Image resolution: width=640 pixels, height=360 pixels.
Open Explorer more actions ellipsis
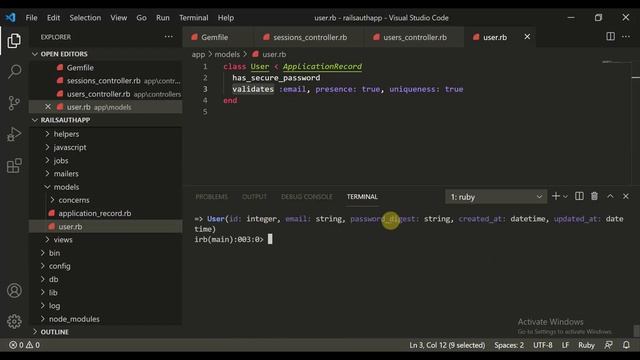pyautogui.click(x=169, y=37)
